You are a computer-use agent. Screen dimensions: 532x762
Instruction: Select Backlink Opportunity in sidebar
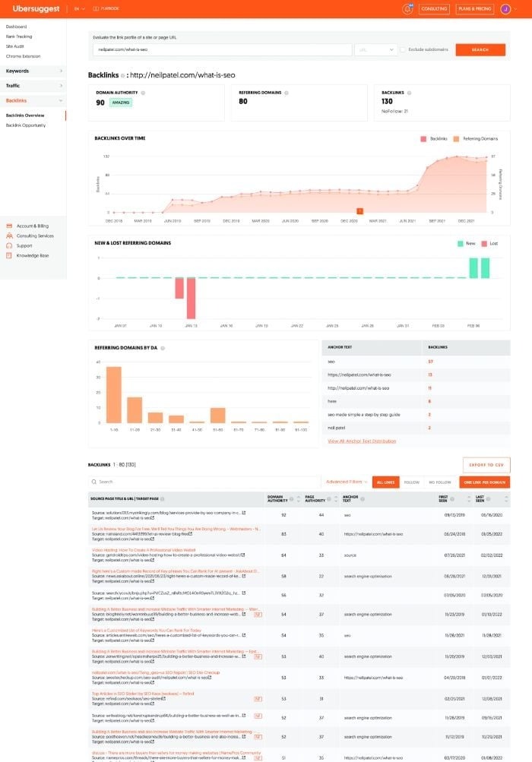tap(26, 125)
